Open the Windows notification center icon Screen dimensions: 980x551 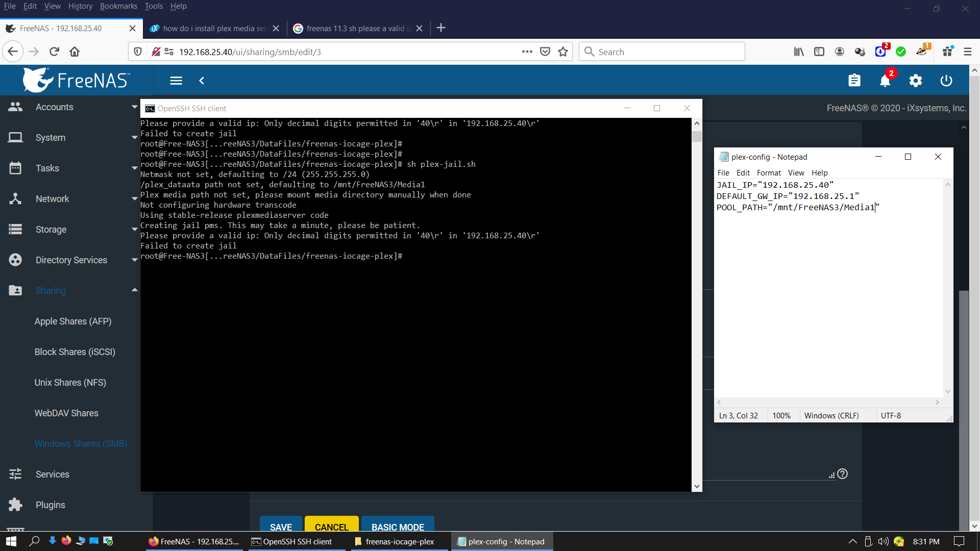point(959,541)
